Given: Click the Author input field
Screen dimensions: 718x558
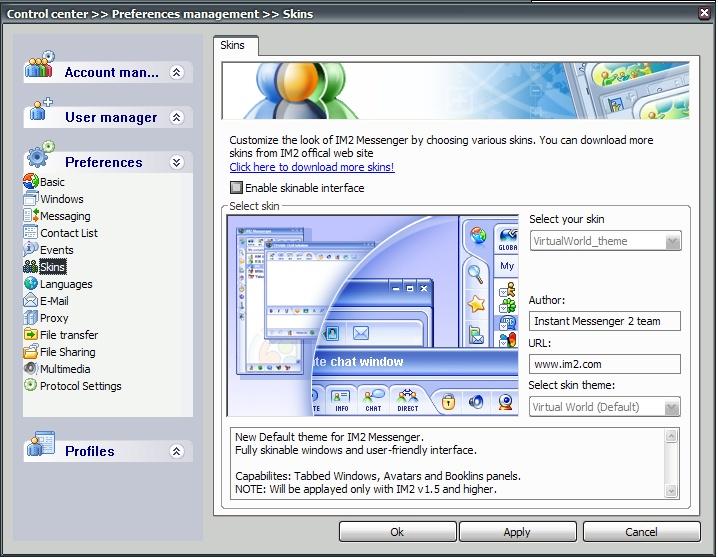Looking at the screenshot, I should tap(605, 321).
